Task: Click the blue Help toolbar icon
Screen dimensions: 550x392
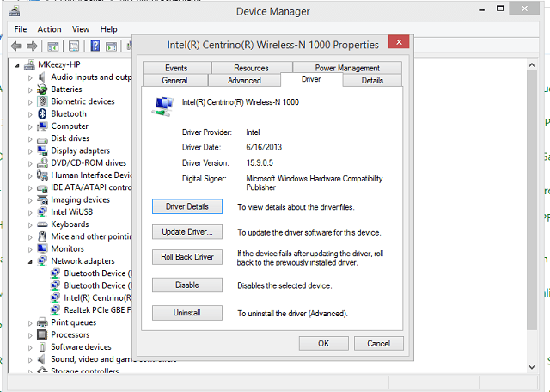Action: tap(95, 46)
